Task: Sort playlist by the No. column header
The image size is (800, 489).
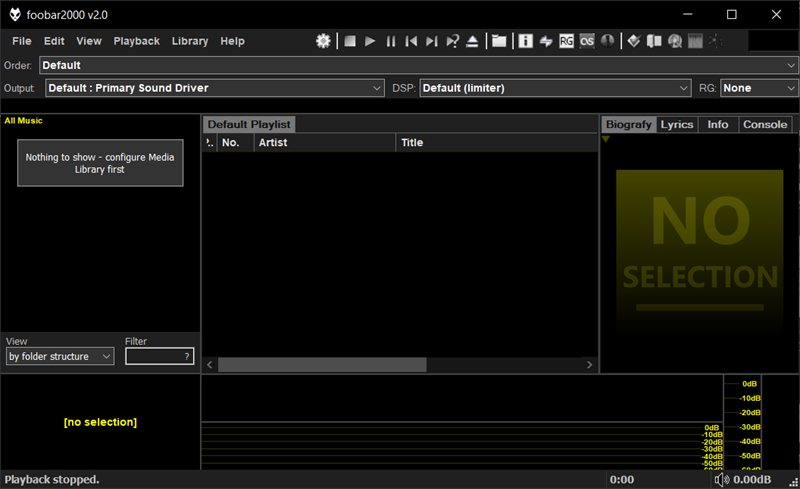Action: tap(235, 142)
